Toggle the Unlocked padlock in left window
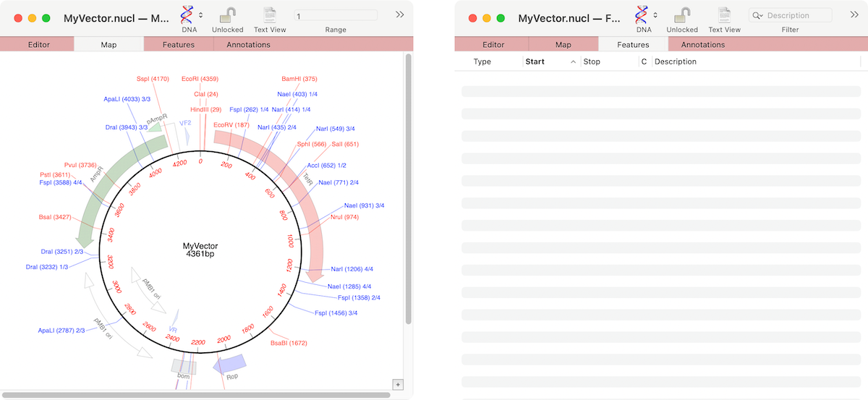 227,15
